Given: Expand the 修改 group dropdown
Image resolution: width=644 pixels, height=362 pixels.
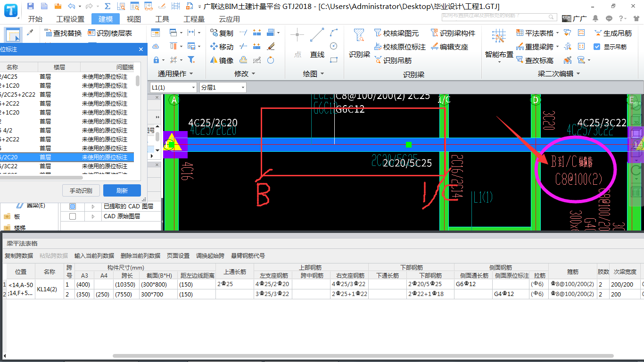Looking at the screenshot, I should click(x=253, y=74).
